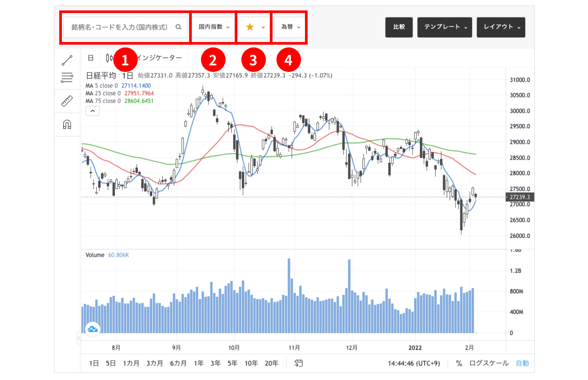
Task: Collapse the indicator legend with arrow button
Action: (x=92, y=111)
